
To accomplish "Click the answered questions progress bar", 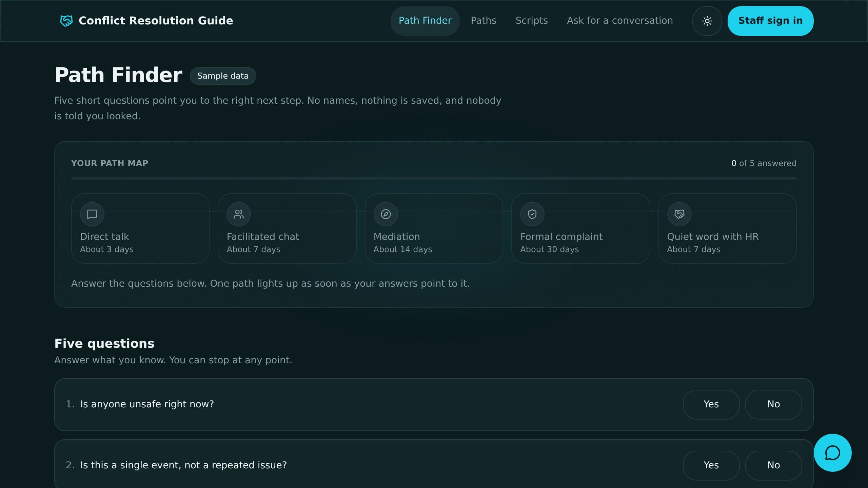I will pos(434,178).
